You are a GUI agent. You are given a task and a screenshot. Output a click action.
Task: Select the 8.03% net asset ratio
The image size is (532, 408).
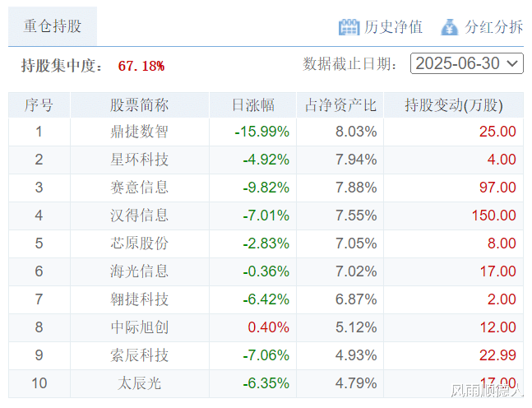(x=356, y=132)
